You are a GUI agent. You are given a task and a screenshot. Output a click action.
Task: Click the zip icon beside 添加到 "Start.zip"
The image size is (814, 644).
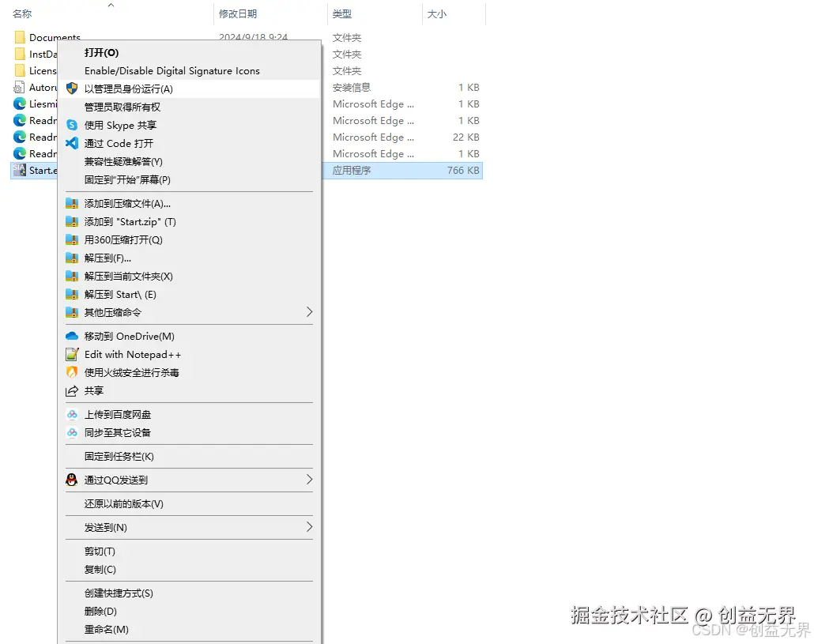[72, 221]
